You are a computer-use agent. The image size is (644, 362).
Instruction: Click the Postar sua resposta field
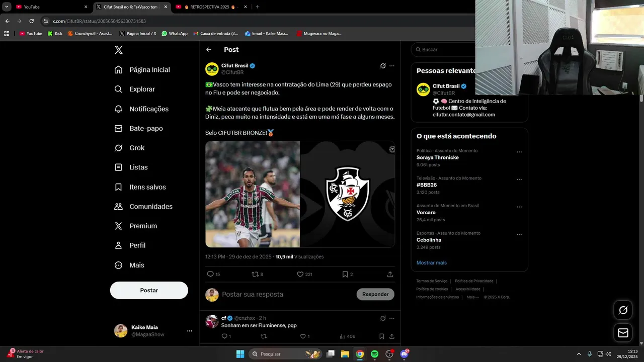pyautogui.click(x=287, y=294)
